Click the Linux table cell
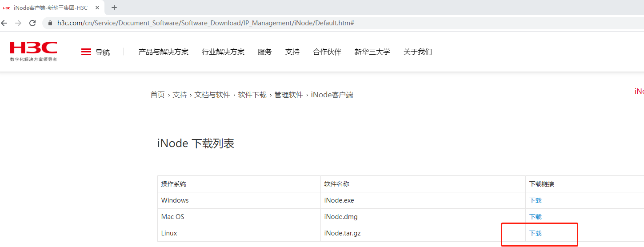The height and width of the screenshot is (247, 644). (x=239, y=233)
